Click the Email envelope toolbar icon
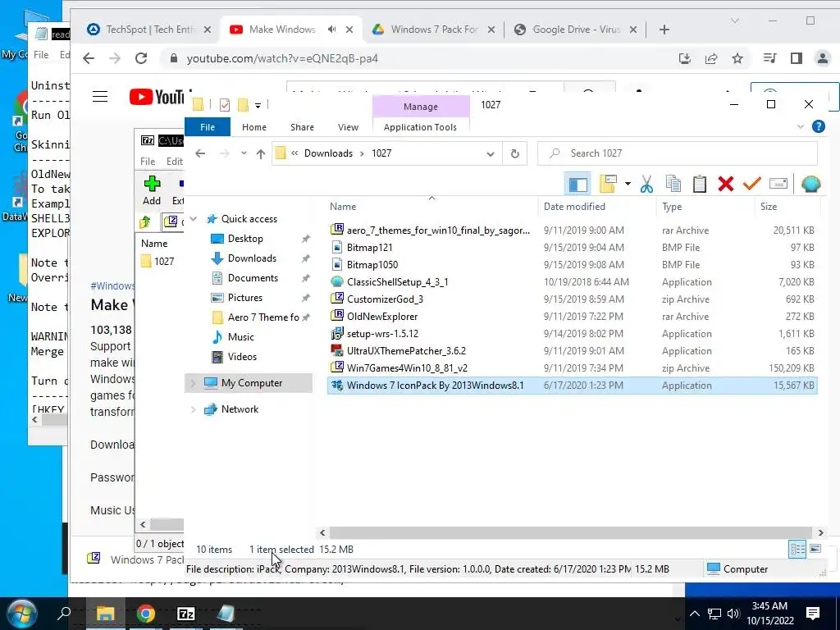The height and width of the screenshot is (630, 840). pos(778,185)
